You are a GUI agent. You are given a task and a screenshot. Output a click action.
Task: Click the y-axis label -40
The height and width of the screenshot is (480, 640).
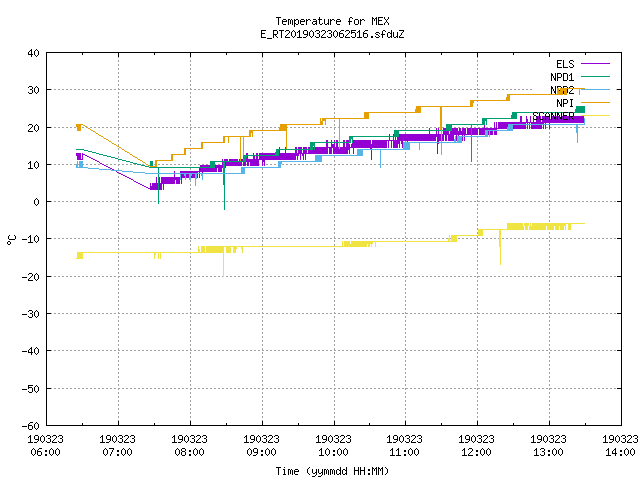31,351
